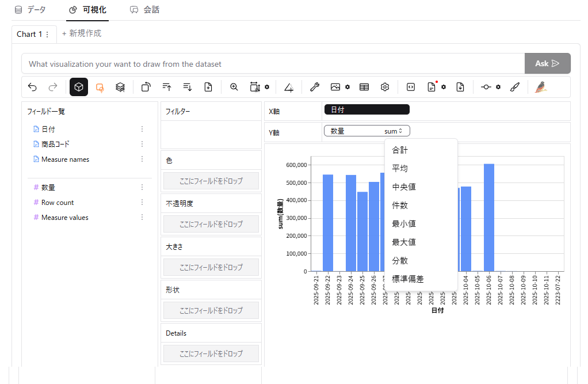Open options menu for 商品コード field
This screenshot has height=384, width=588.
click(x=142, y=144)
